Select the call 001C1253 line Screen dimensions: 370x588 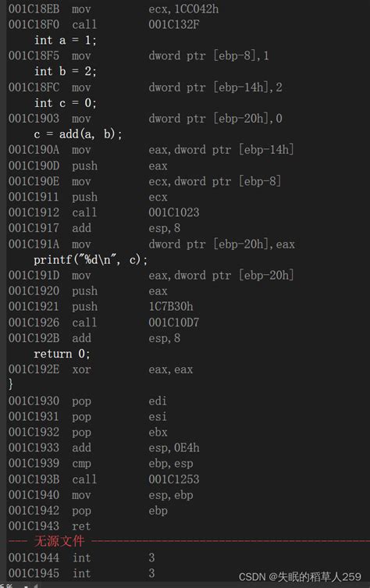coord(104,479)
